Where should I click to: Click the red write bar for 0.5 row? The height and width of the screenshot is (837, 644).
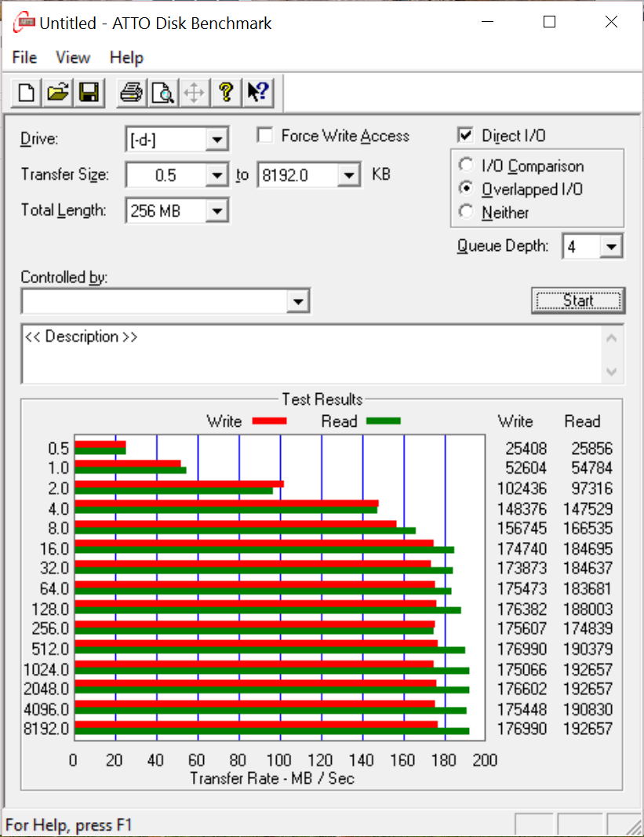point(100,444)
